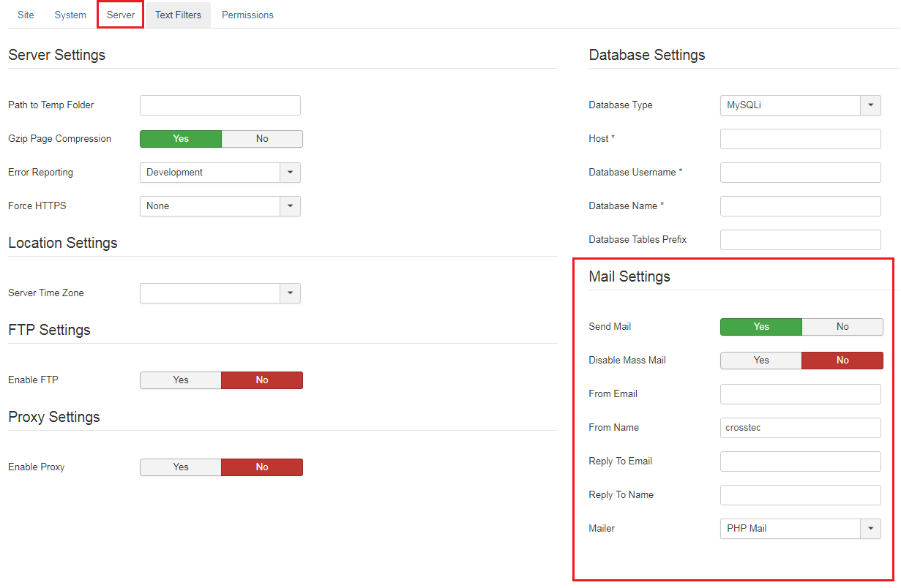The width and height of the screenshot is (901, 588).
Task: Click the Server Time Zone label
Action: (46, 293)
